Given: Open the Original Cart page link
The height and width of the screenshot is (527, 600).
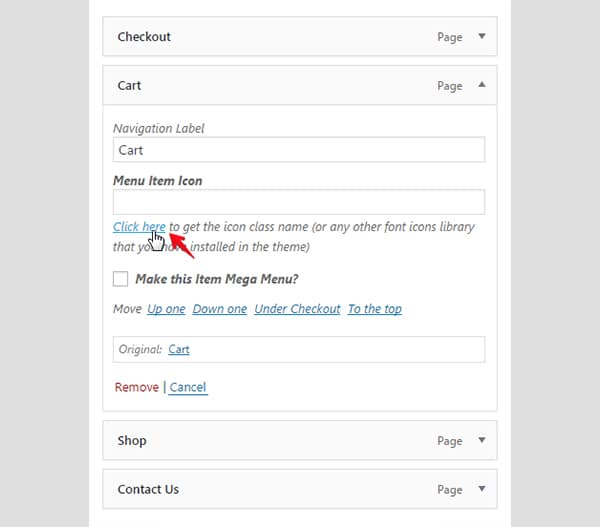Looking at the screenshot, I should (x=179, y=349).
